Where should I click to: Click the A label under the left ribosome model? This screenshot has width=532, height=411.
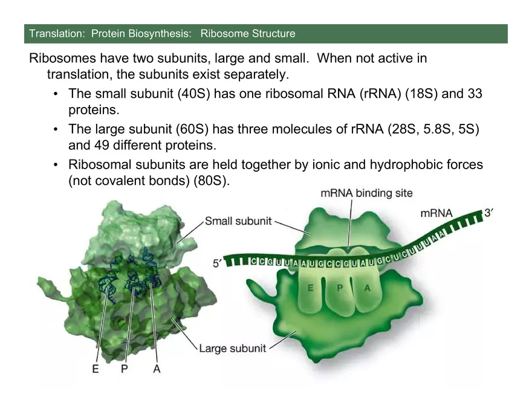pos(157,369)
